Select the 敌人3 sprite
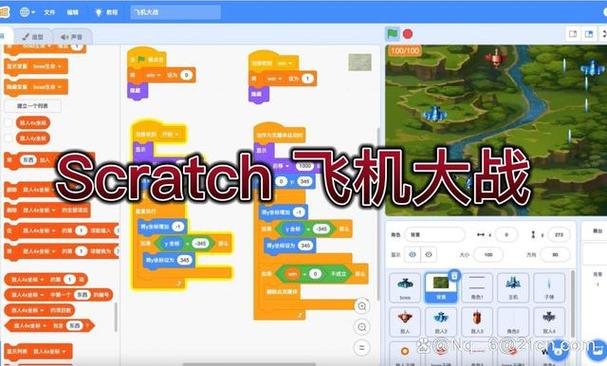The width and height of the screenshot is (607, 366). pyautogui.click(x=477, y=321)
